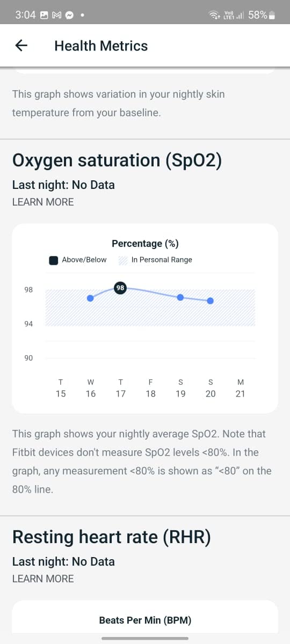Select the highlighted 98 data point
290x644 pixels.
click(x=120, y=288)
